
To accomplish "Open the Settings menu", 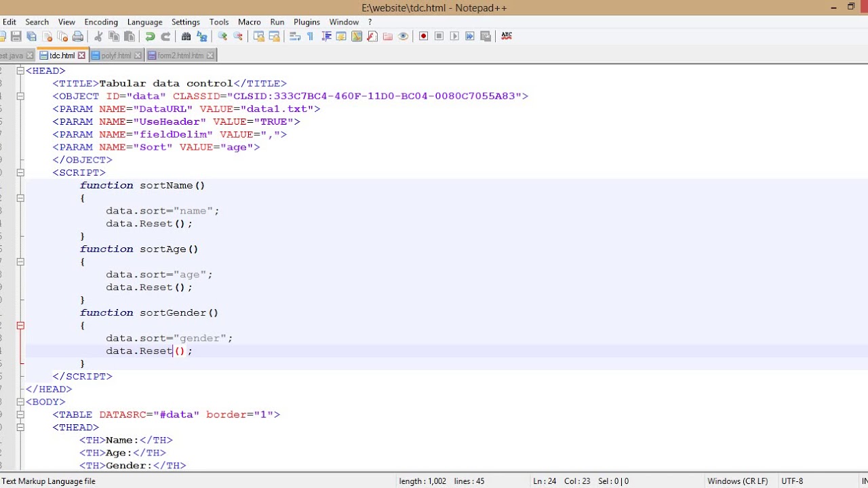I will tap(185, 22).
